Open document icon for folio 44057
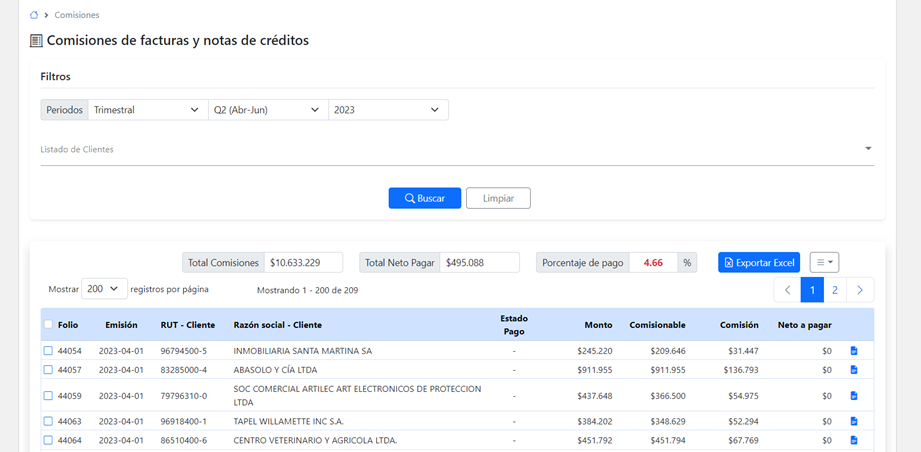The image size is (921, 452). [x=854, y=370]
